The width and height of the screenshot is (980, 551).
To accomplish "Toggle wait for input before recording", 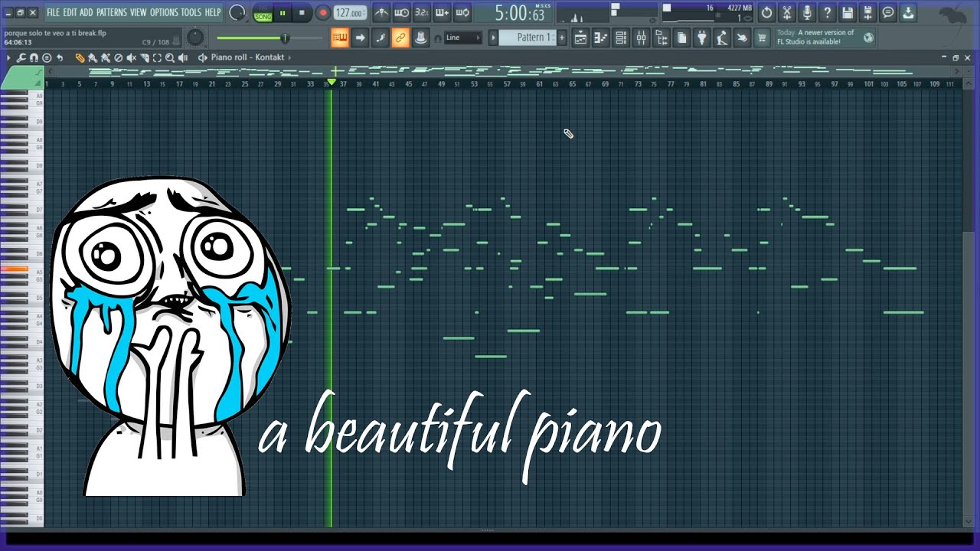I will (401, 13).
